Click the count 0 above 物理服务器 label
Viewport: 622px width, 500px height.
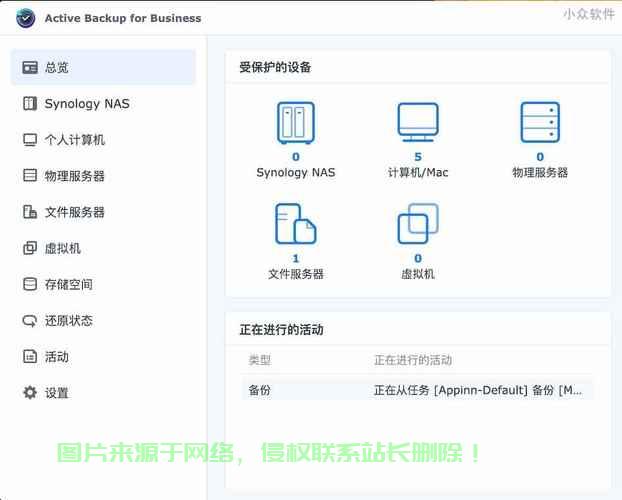pos(540,157)
